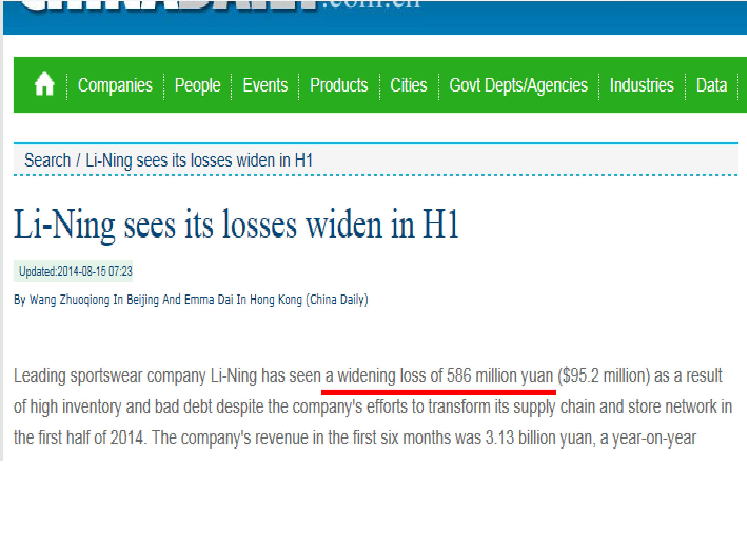Open the Data navigation item
747x560 pixels.
coord(711,85)
